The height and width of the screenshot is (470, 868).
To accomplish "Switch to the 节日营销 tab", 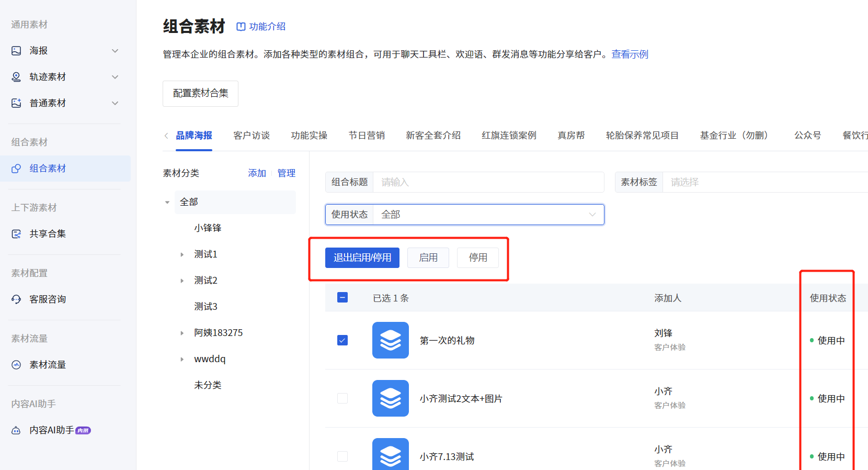I will click(367, 136).
